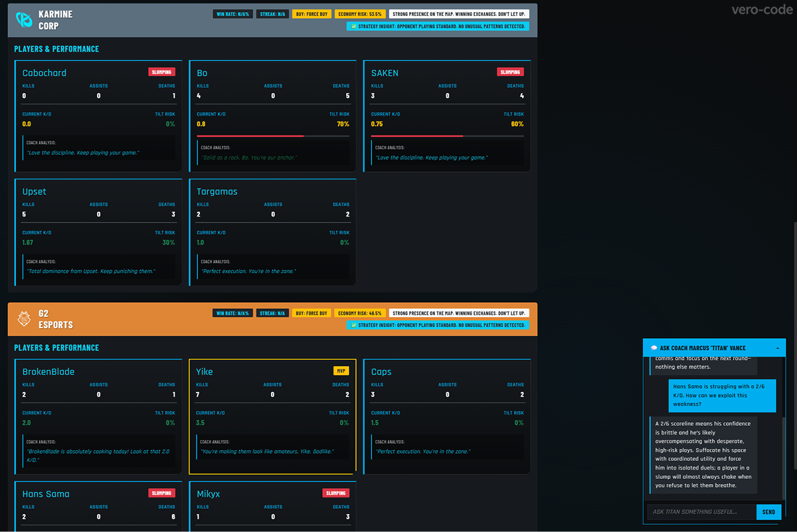Viewport: 797px width, 532px height.
Task: Click G2 Esports WIN RATE tag
Action: (233, 313)
